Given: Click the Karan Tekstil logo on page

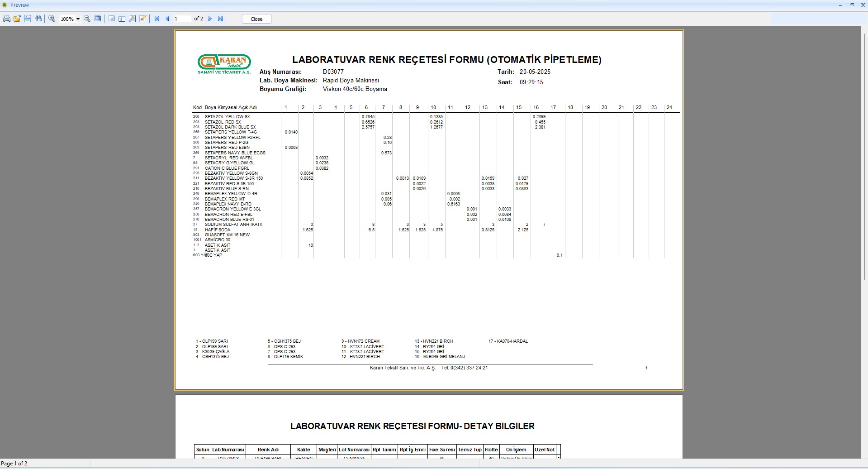Looking at the screenshot, I should click(x=224, y=64).
